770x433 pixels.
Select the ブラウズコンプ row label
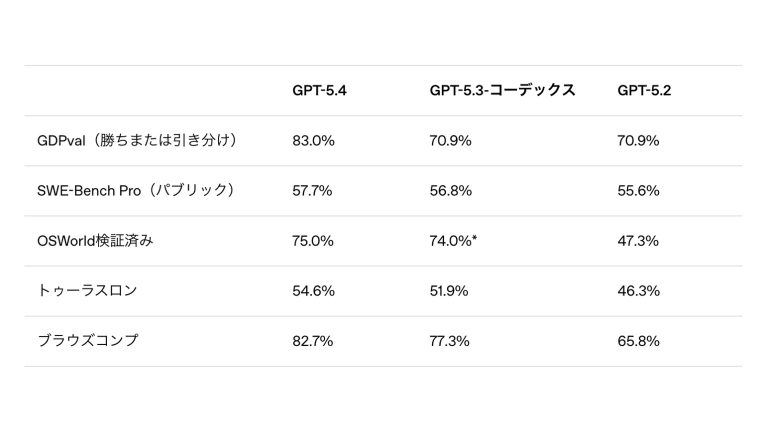coord(87,340)
